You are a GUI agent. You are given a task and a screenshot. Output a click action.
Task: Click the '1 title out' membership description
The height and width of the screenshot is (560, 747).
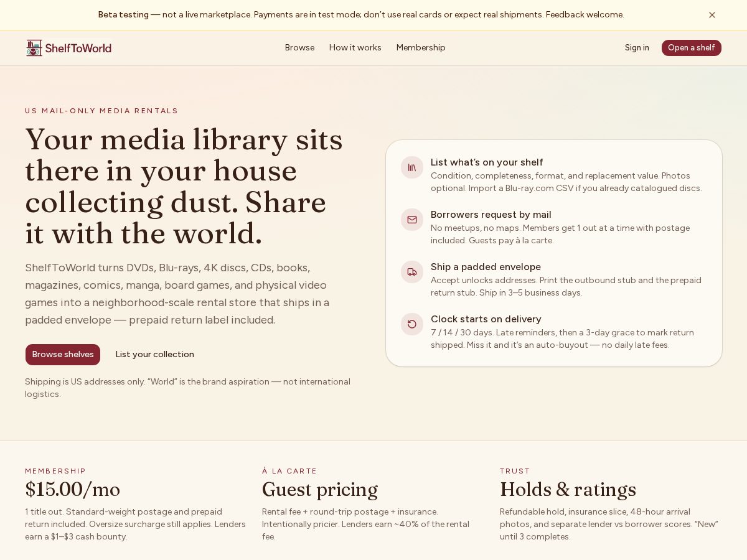[x=135, y=524]
